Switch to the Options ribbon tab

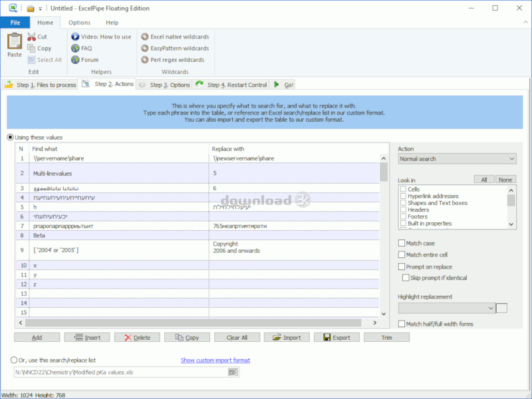point(79,23)
